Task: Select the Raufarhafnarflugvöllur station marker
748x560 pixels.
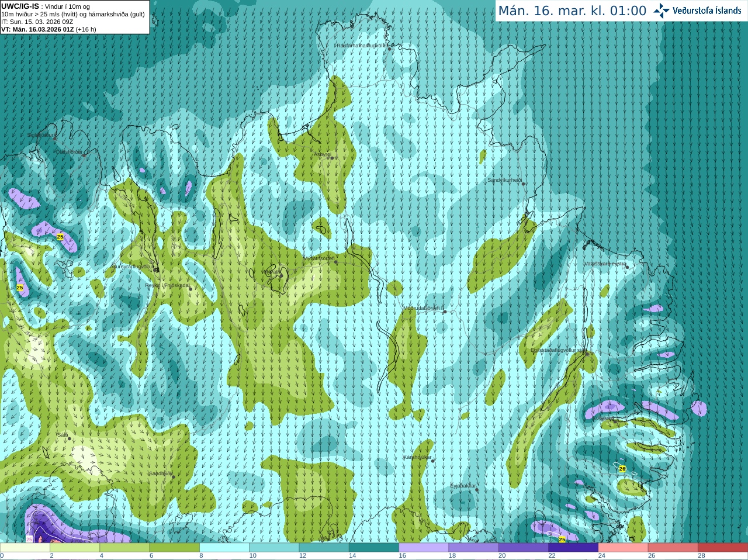Action: [x=390, y=49]
